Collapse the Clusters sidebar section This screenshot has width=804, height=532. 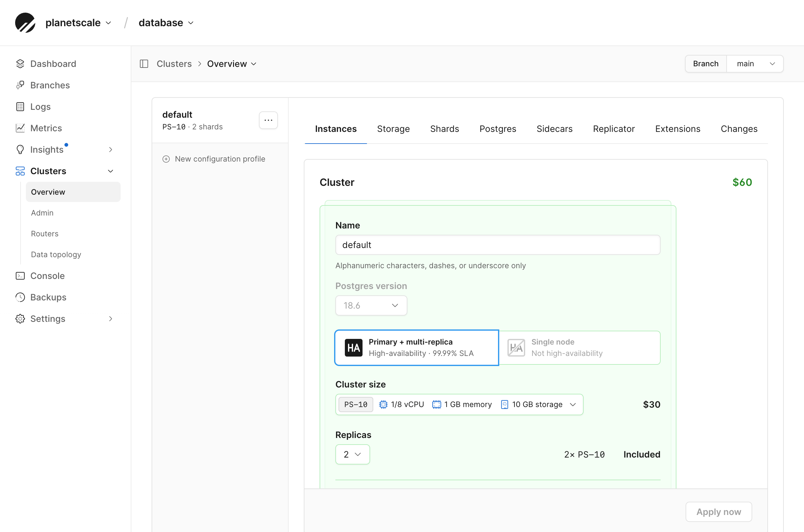110,171
